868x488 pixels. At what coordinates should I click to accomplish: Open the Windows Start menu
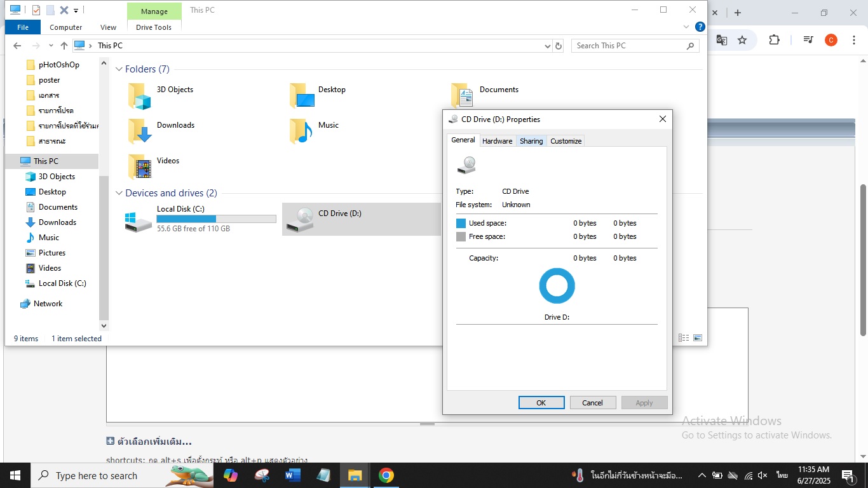point(15,475)
